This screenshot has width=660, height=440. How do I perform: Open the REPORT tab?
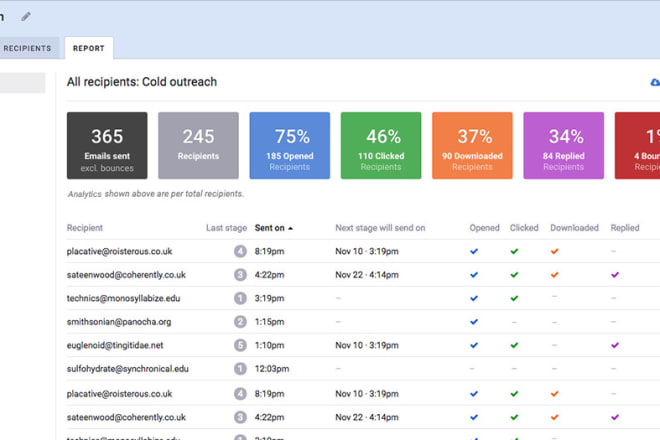click(x=88, y=48)
